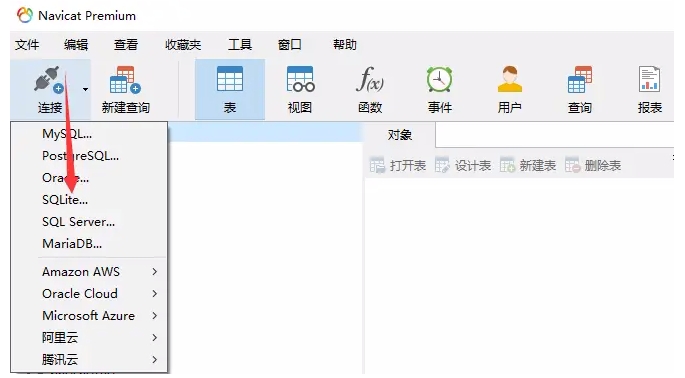Choose PostgreSQL... connection type

point(89,156)
